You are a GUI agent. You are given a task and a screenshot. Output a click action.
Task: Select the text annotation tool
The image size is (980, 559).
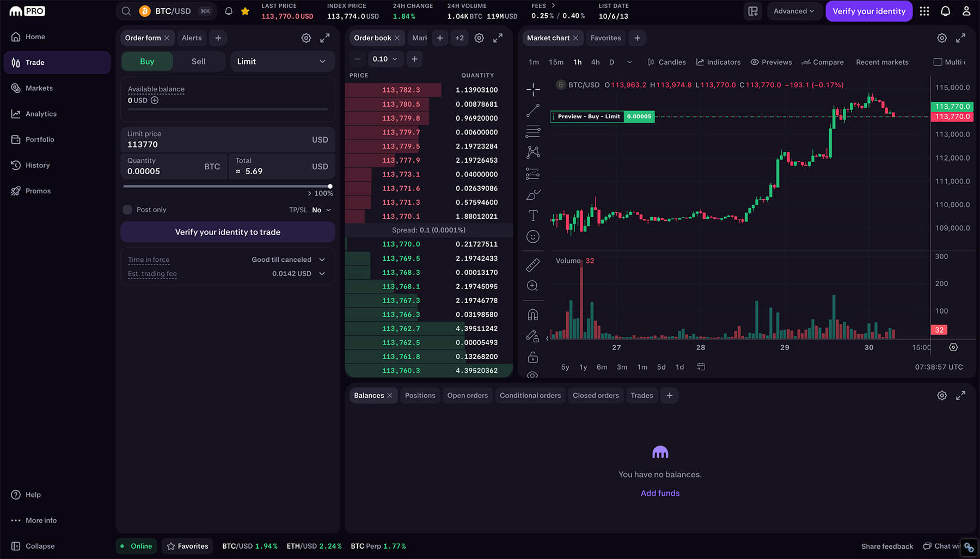click(x=533, y=216)
